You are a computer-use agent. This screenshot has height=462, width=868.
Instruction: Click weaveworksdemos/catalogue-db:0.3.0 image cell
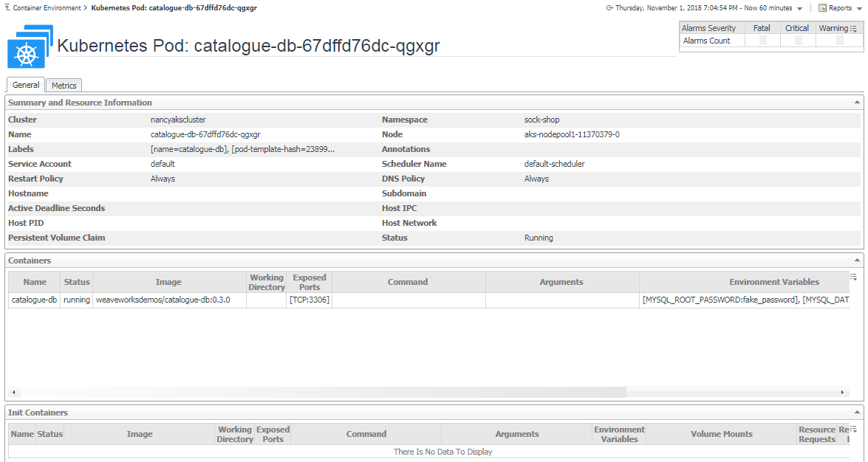coord(168,300)
